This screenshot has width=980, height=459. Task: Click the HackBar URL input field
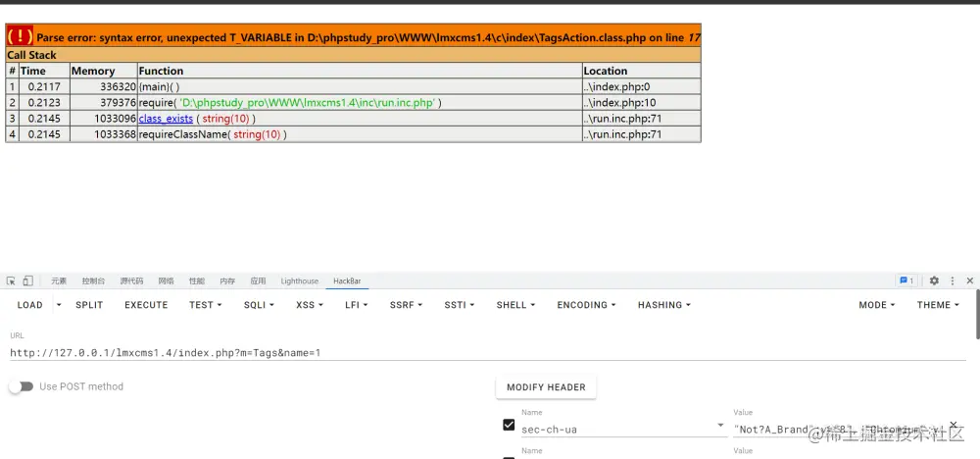tap(488, 353)
